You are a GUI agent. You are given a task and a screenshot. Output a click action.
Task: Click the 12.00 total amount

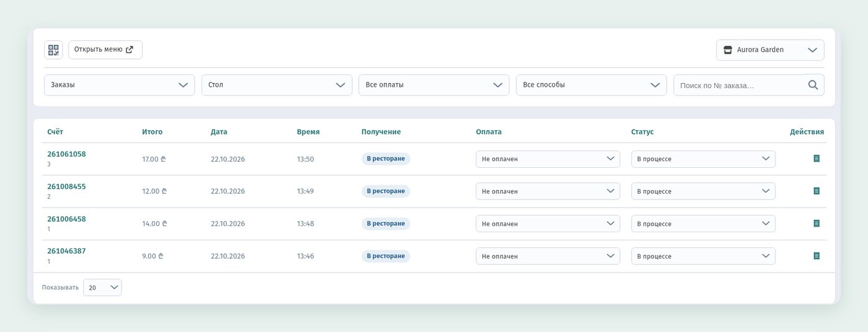tap(154, 191)
